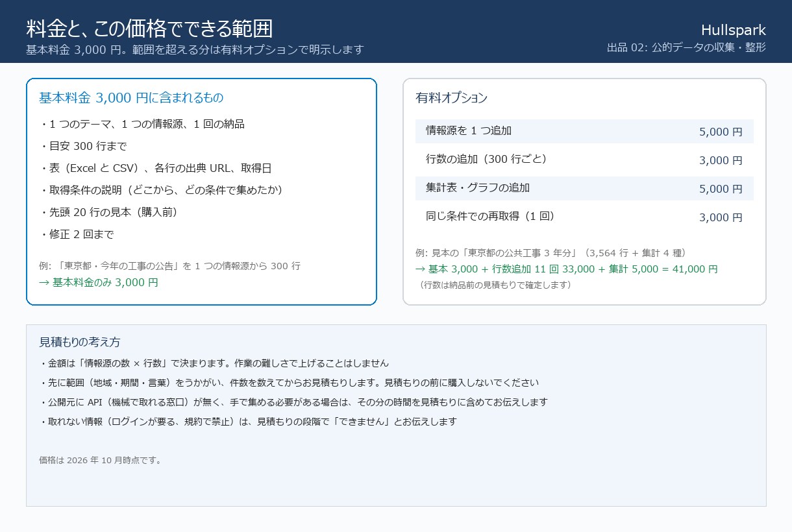Click bullet 修正 2 回まで
This screenshot has height=532, width=792.
(77, 234)
